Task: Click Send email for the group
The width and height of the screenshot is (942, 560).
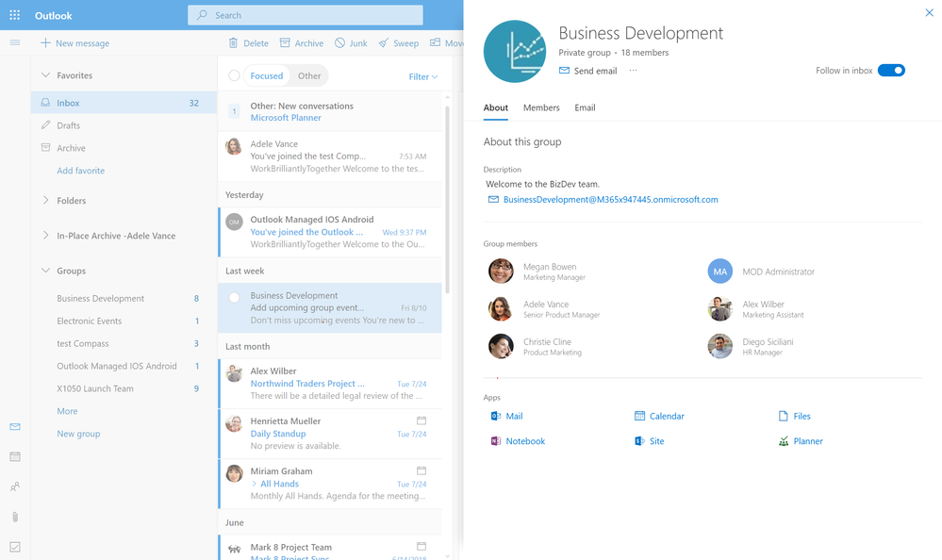Action: point(588,71)
